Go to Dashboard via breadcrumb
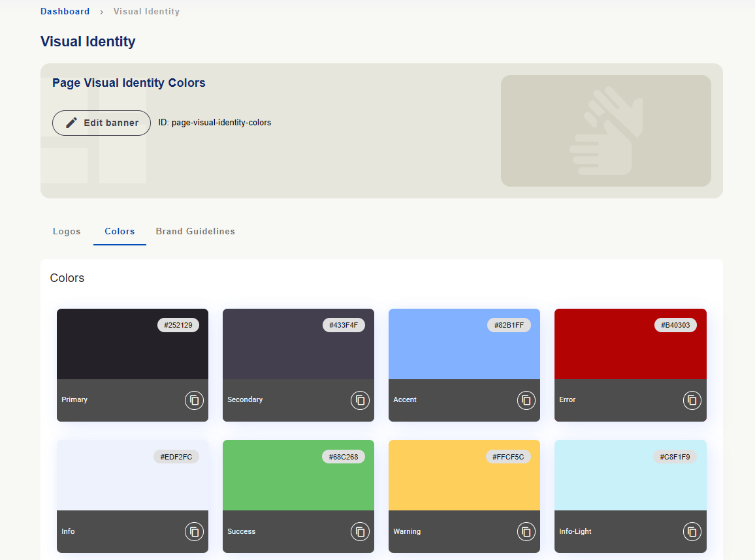The width and height of the screenshot is (755, 560). tap(65, 11)
